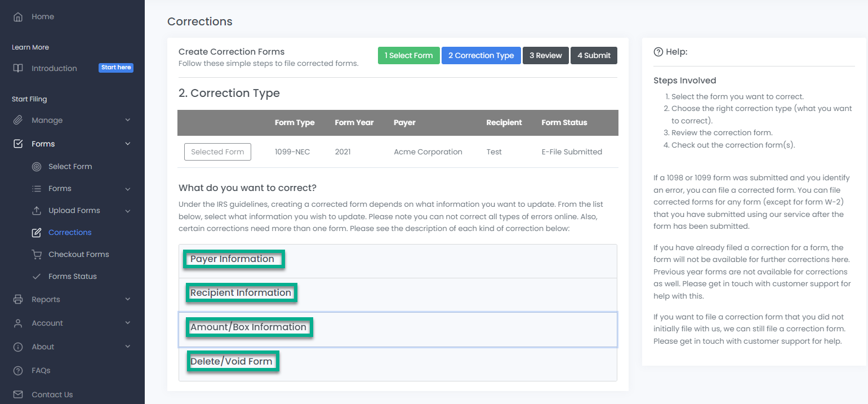Go to step 1 Select Form tab
Screen dimensions: 868x404
(408, 55)
